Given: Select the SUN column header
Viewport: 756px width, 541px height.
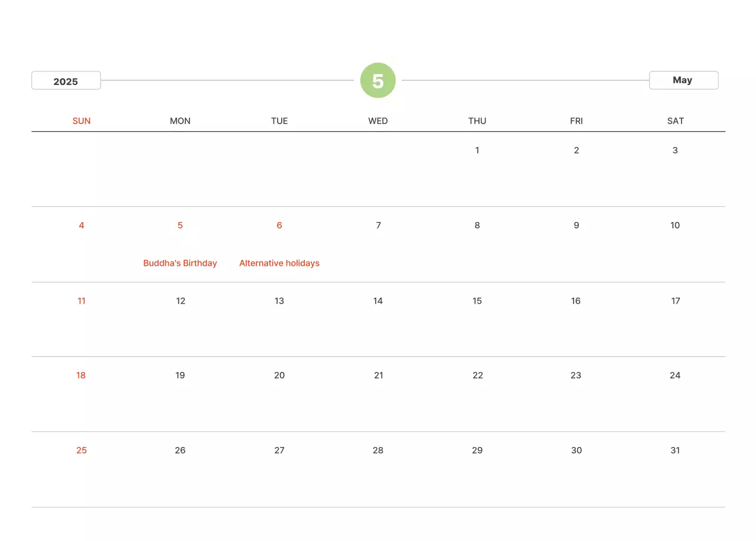Looking at the screenshot, I should [x=82, y=121].
